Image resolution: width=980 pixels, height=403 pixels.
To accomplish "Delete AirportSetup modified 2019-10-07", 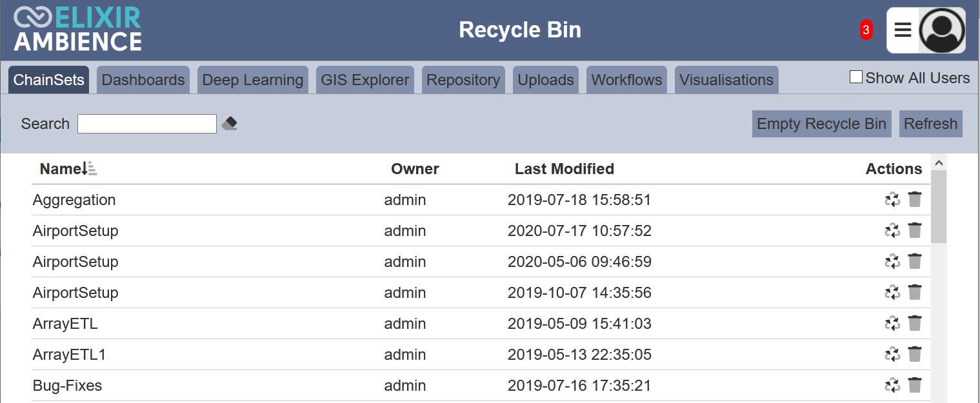I will tap(915, 293).
